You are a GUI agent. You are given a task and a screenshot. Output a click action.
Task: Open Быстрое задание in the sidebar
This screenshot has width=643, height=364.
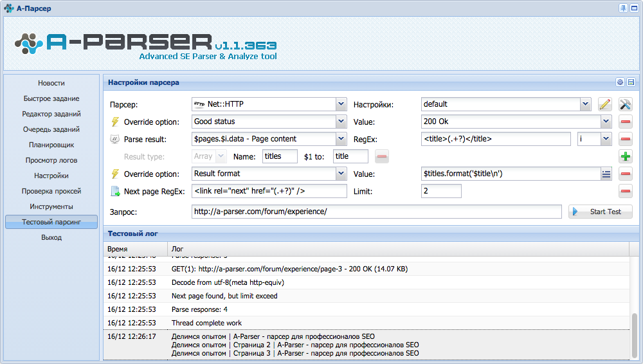[51, 98]
